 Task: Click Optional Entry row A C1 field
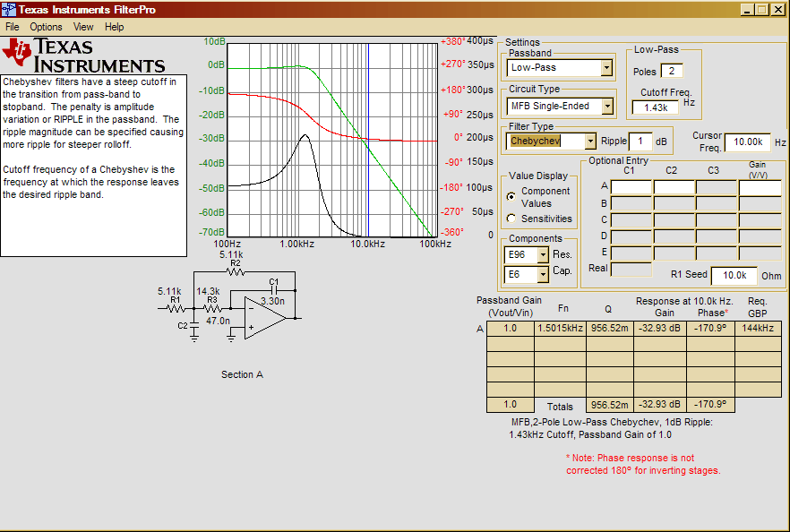(x=631, y=188)
